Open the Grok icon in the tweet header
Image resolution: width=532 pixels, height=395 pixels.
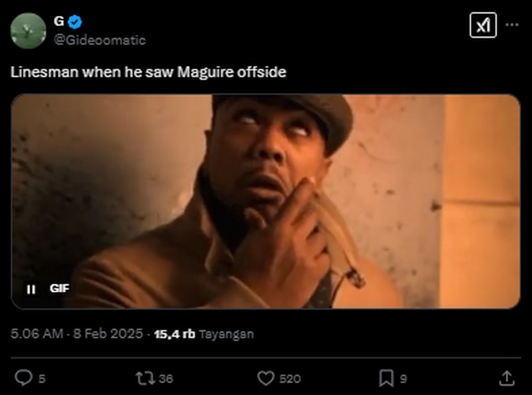click(x=483, y=25)
